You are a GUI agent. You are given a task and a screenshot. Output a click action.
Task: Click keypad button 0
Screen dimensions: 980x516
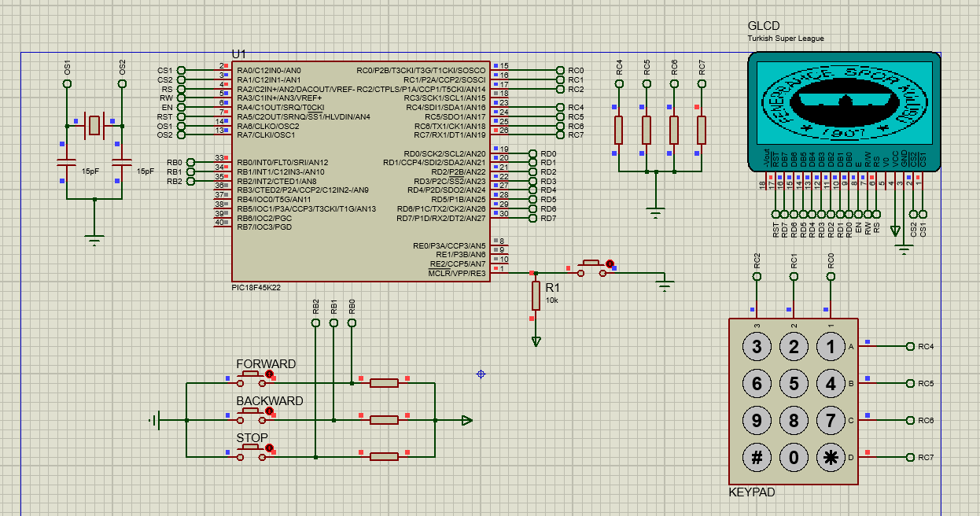tap(794, 458)
